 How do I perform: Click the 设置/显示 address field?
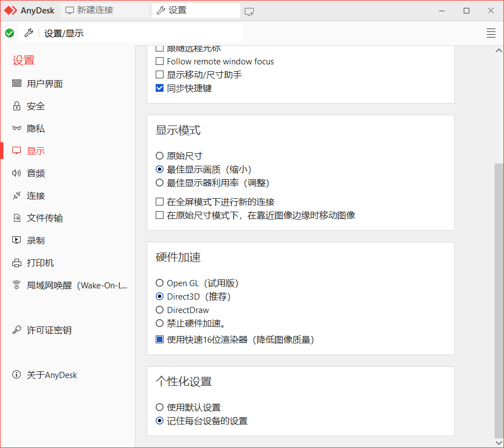(x=130, y=33)
